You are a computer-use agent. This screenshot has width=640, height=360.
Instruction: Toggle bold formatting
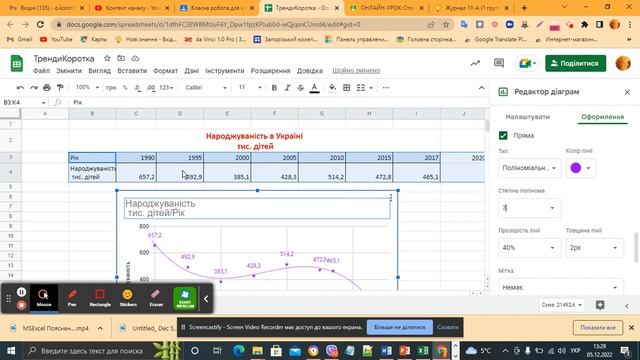click(274, 88)
